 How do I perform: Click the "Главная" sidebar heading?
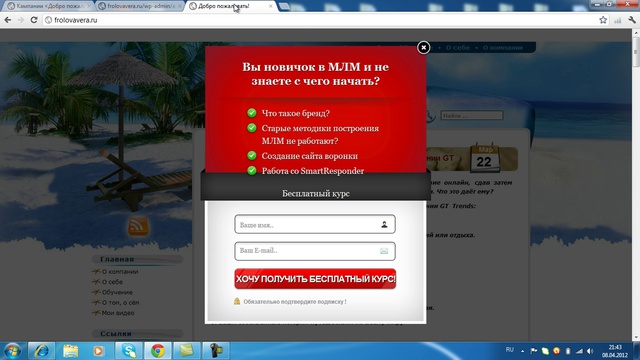(117, 259)
